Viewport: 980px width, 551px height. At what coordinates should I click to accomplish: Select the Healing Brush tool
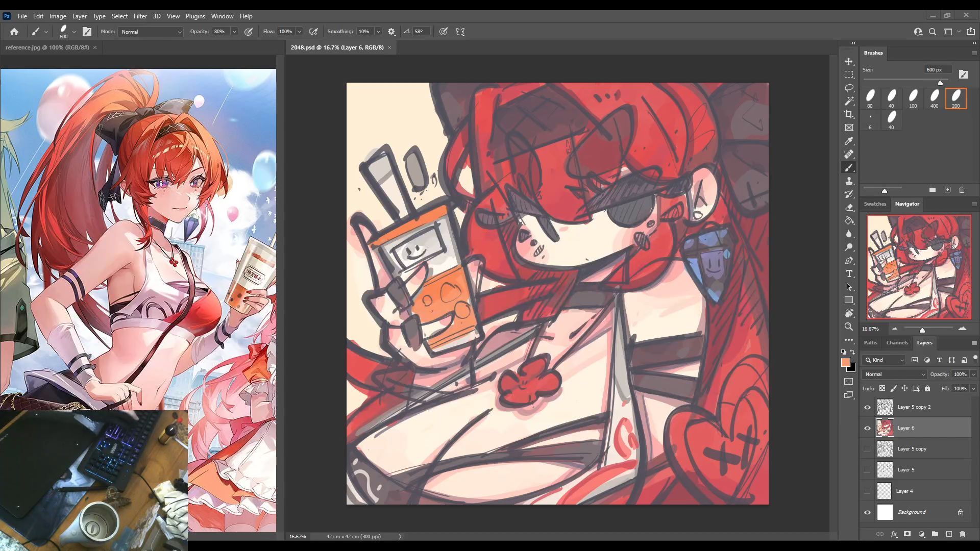(849, 154)
